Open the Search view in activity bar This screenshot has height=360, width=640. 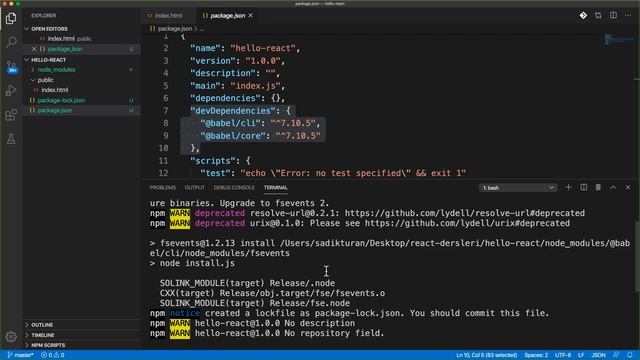pos(11,42)
